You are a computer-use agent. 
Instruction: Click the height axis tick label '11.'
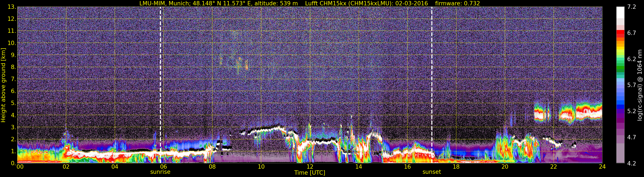[12, 31]
